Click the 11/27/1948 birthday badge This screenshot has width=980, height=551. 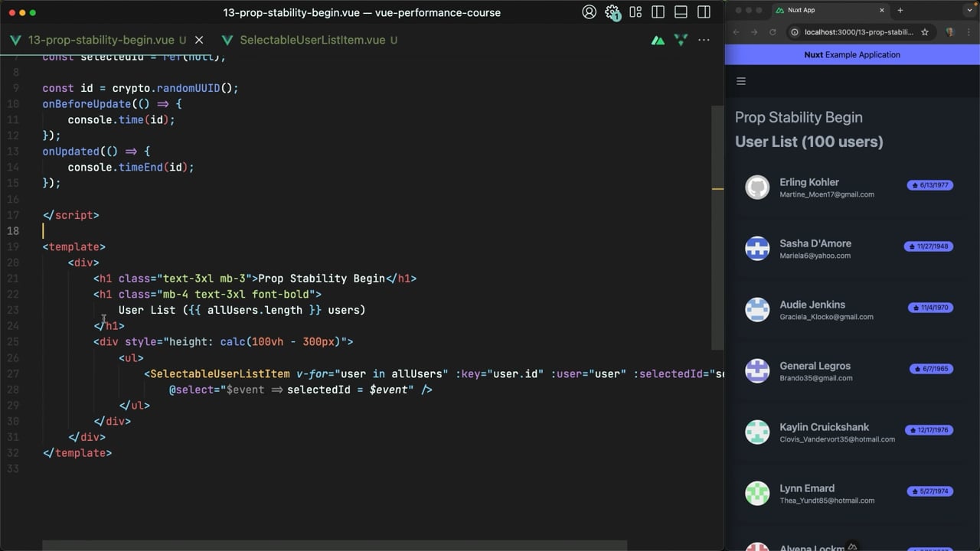pos(928,246)
